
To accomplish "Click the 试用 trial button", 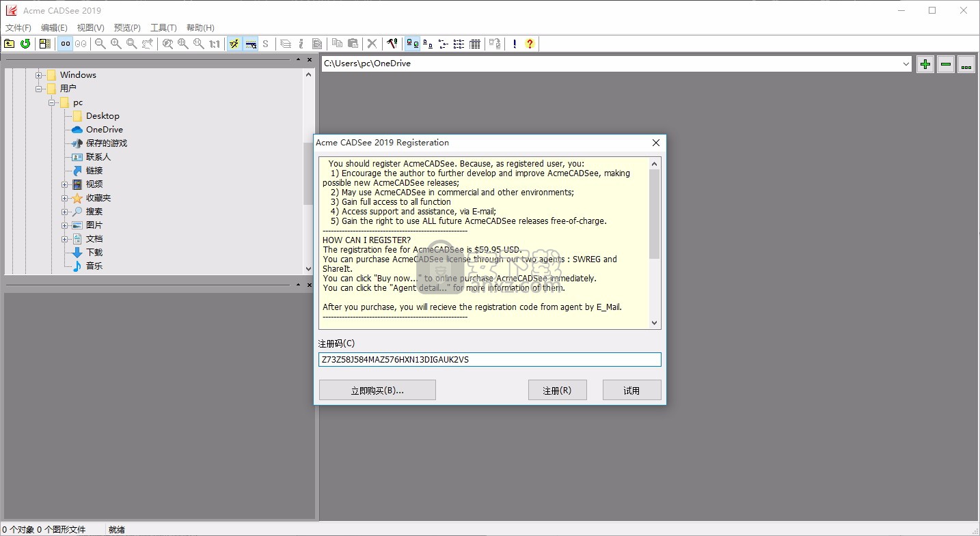I will (631, 391).
